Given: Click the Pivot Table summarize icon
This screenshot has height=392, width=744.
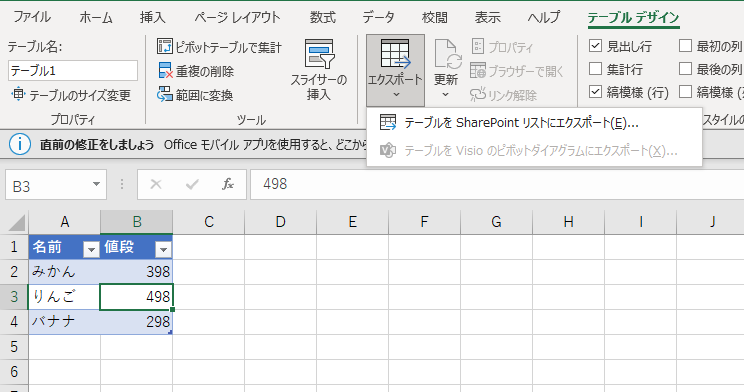Looking at the screenshot, I should tap(165, 47).
